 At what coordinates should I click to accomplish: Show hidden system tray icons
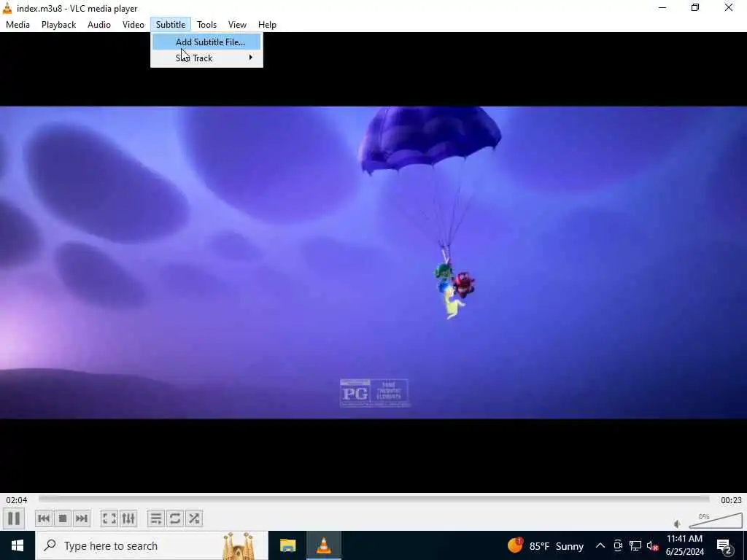click(x=600, y=545)
